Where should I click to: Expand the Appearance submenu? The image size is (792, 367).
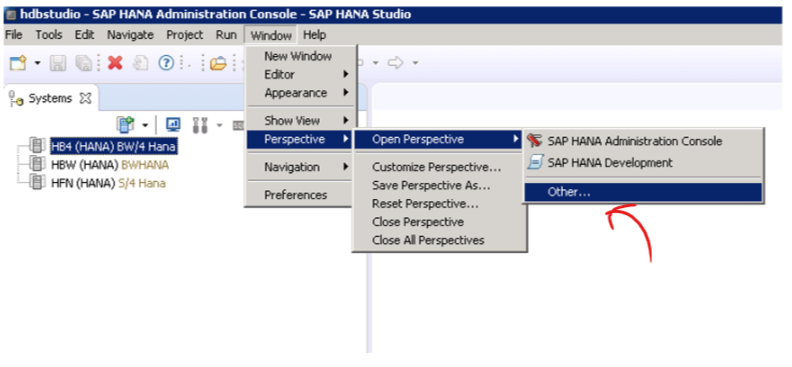point(301,93)
